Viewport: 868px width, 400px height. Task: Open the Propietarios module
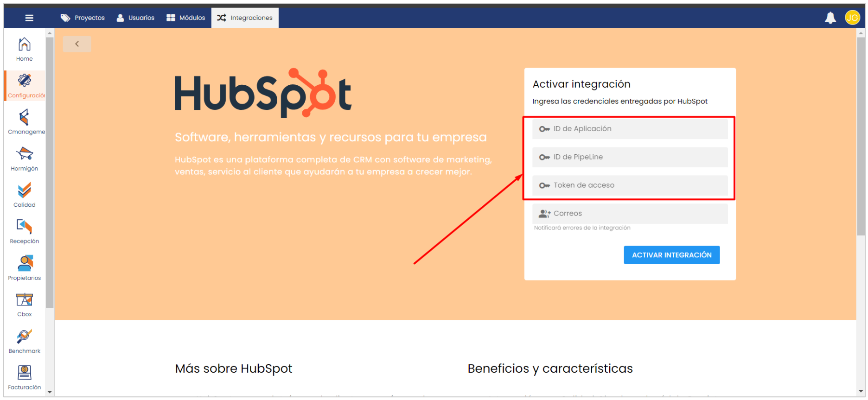tap(25, 268)
